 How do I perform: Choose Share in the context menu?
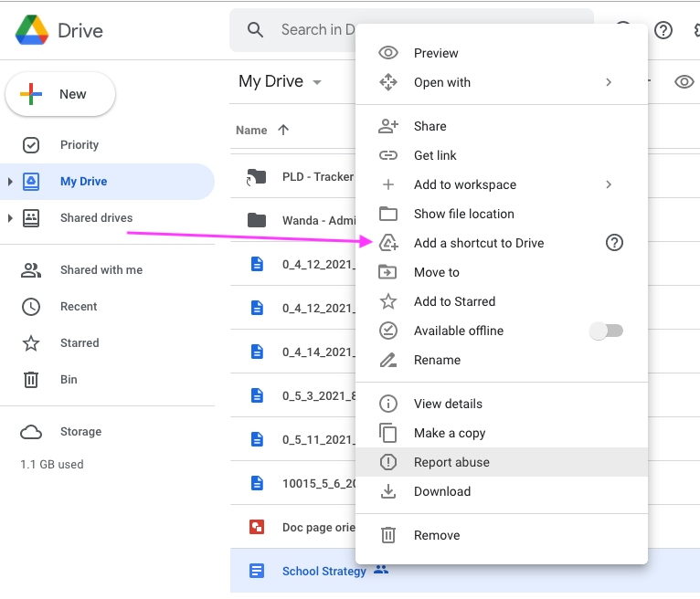click(502, 126)
